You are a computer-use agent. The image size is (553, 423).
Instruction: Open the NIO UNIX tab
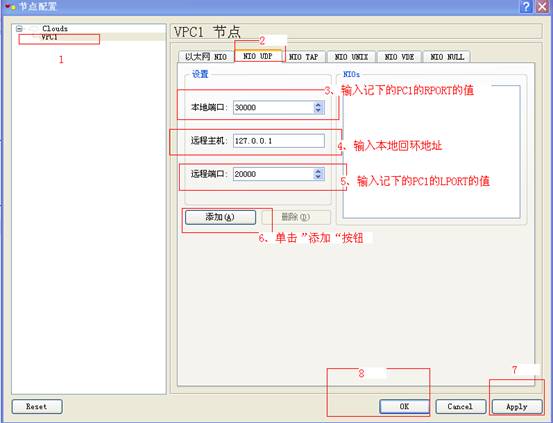point(351,56)
